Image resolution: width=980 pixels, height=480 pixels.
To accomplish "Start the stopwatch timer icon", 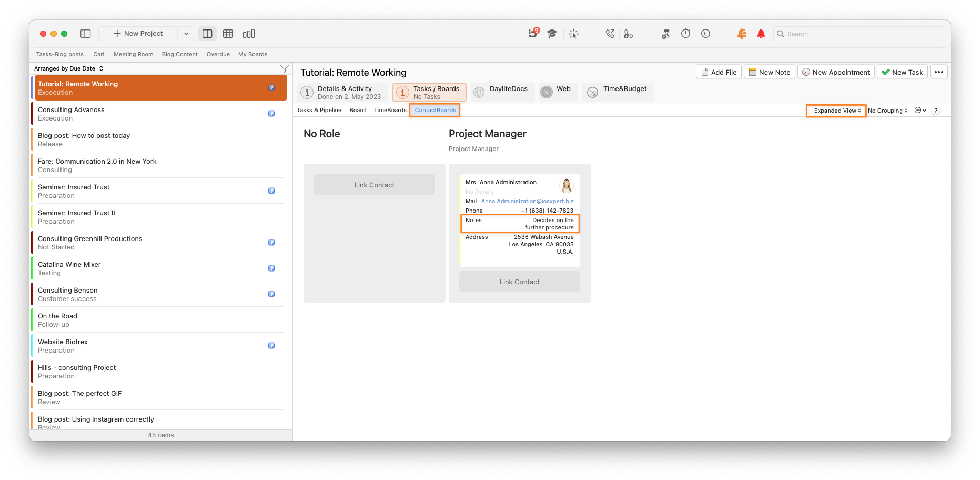I will click(685, 34).
